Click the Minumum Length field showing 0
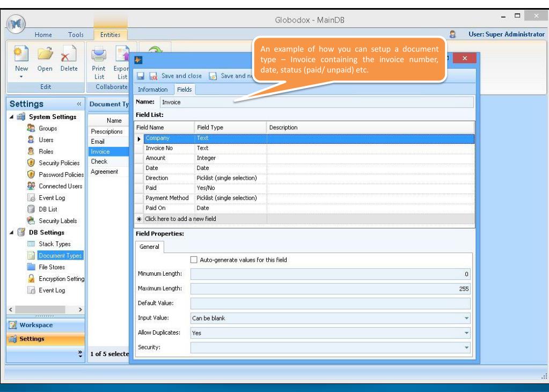This screenshot has width=549, height=392. click(x=330, y=274)
